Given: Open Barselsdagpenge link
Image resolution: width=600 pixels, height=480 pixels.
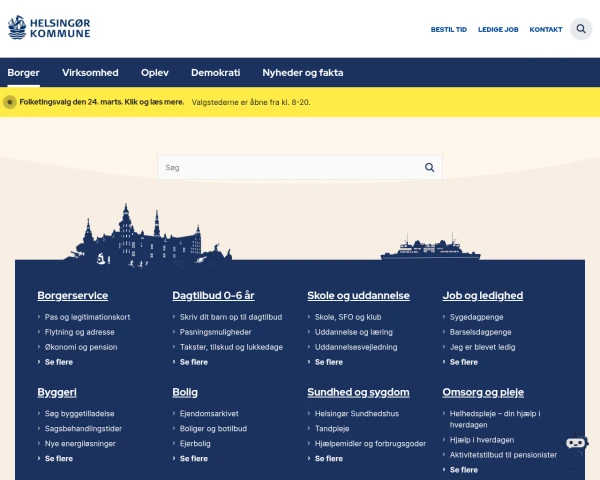Looking at the screenshot, I should [481, 332].
